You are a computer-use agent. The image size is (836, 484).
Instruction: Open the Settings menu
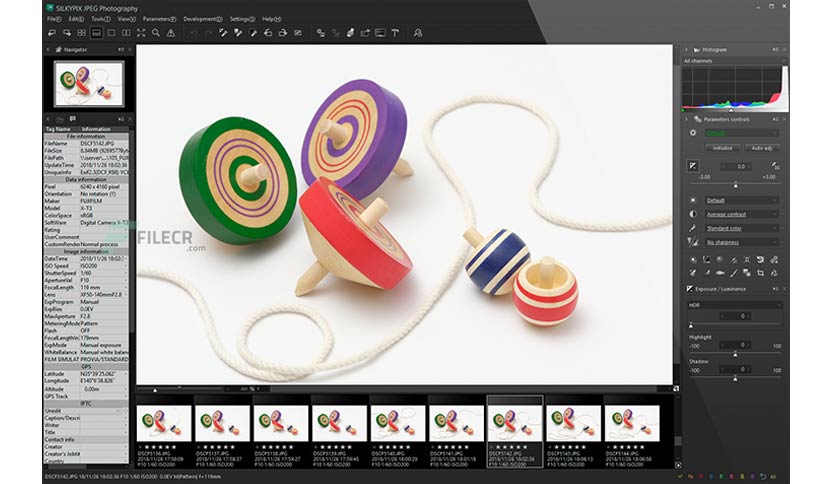[x=242, y=19]
